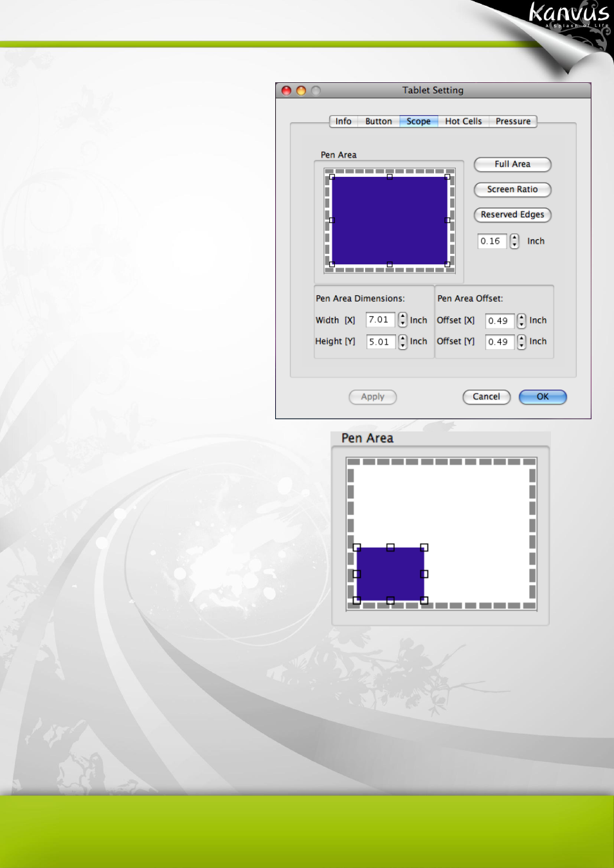Close the Tablet Setting window
Viewport: 614px width, 868px height.
tap(287, 91)
